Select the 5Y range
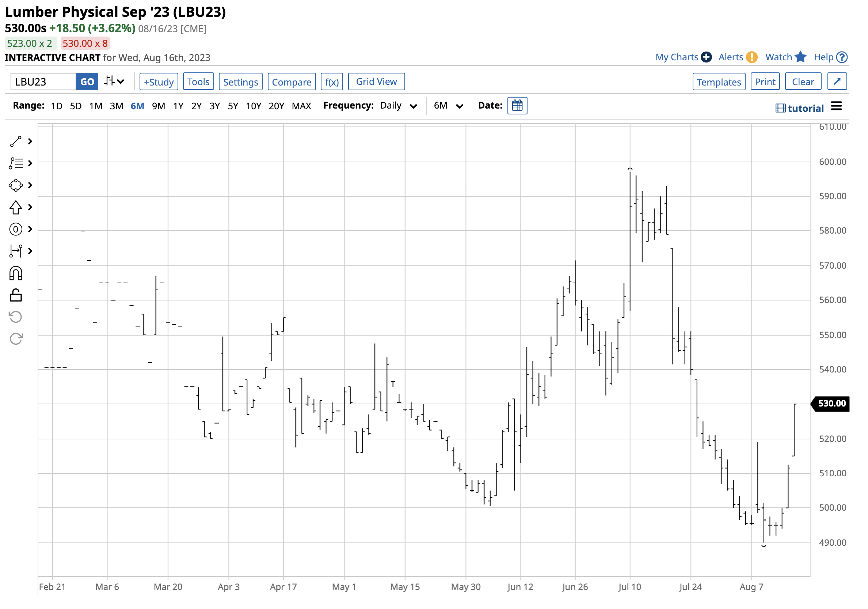Screen dimensions: 868x609 [233, 106]
